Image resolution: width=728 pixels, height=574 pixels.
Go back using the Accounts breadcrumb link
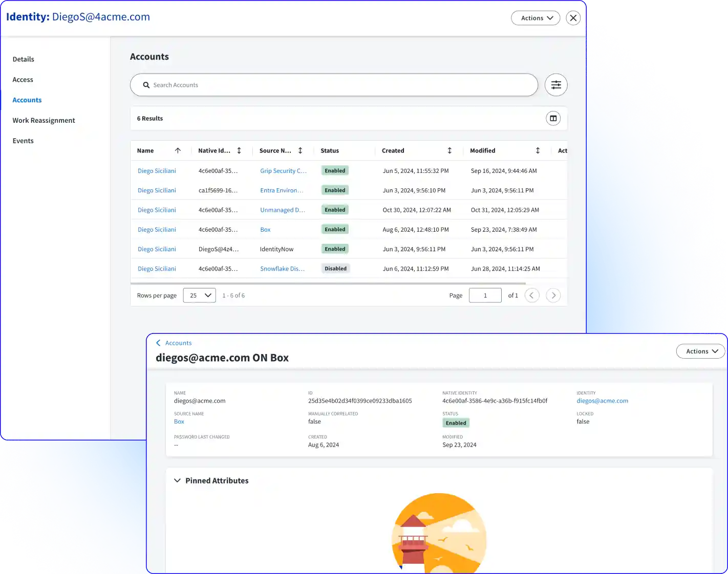[178, 343]
